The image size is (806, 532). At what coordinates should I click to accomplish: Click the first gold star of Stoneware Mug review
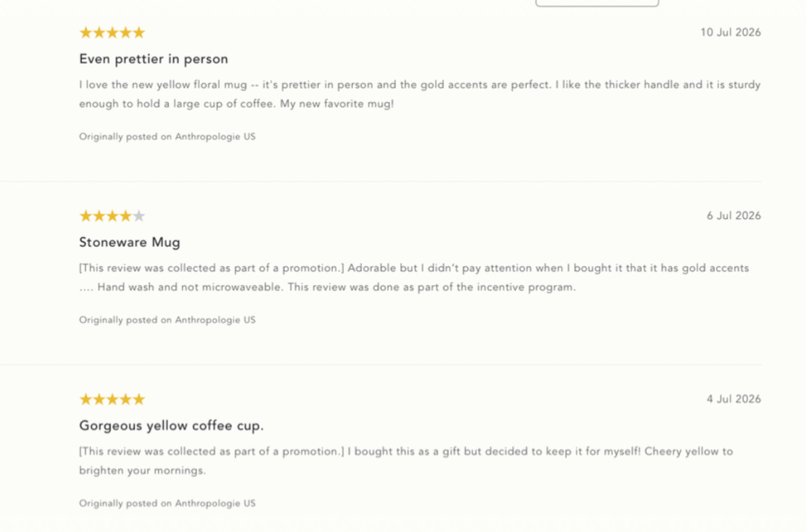pyautogui.click(x=86, y=216)
